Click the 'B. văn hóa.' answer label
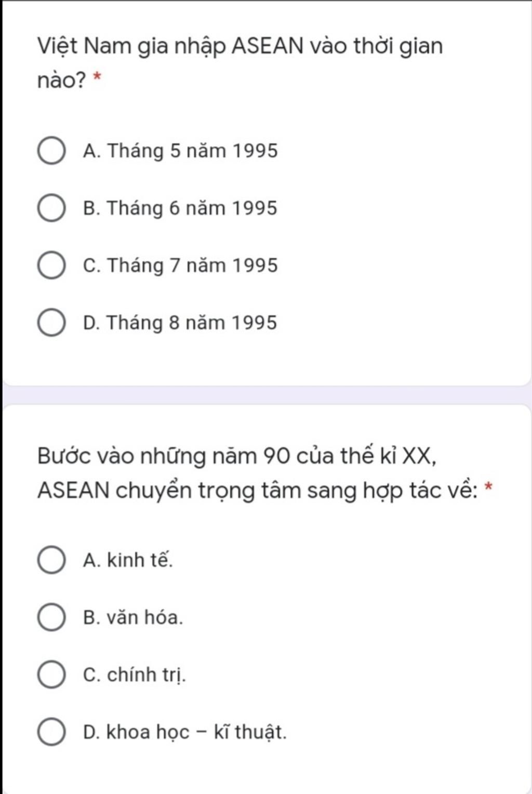This screenshot has height=794, width=532. [133, 617]
